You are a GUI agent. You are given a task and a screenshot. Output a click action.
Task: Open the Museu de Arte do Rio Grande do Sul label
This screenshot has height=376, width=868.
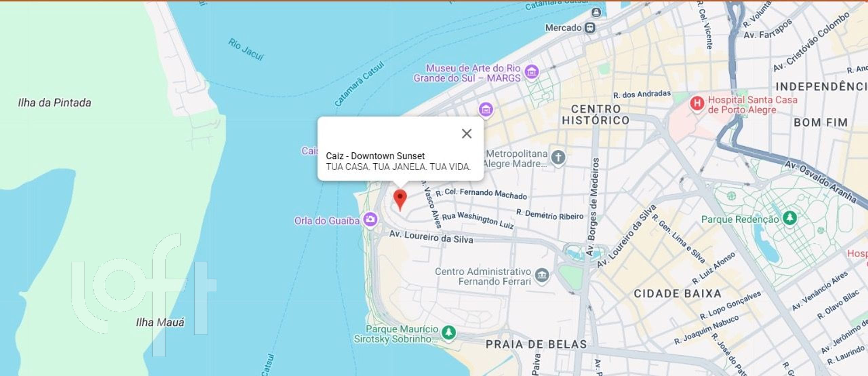point(467,73)
